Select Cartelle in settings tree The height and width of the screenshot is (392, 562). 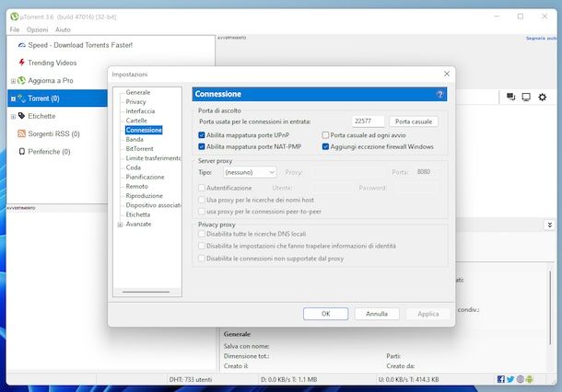click(x=136, y=121)
